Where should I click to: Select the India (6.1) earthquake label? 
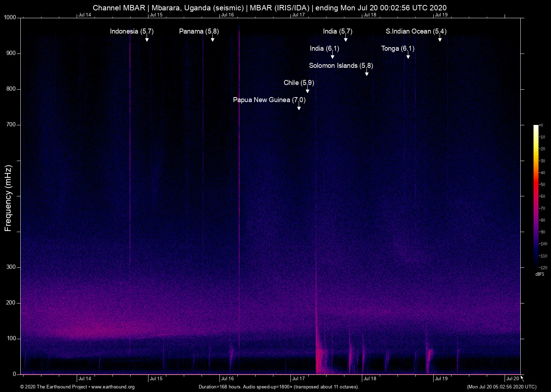(x=324, y=49)
